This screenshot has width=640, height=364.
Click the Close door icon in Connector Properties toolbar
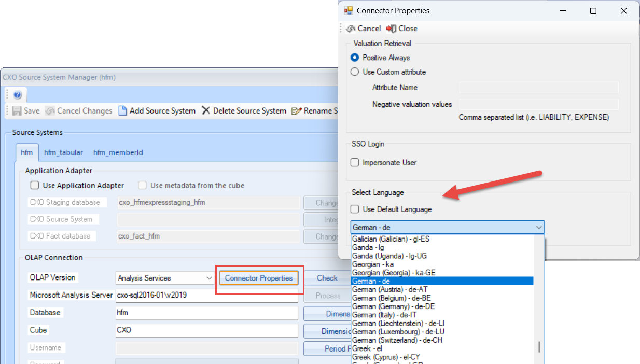[391, 29]
